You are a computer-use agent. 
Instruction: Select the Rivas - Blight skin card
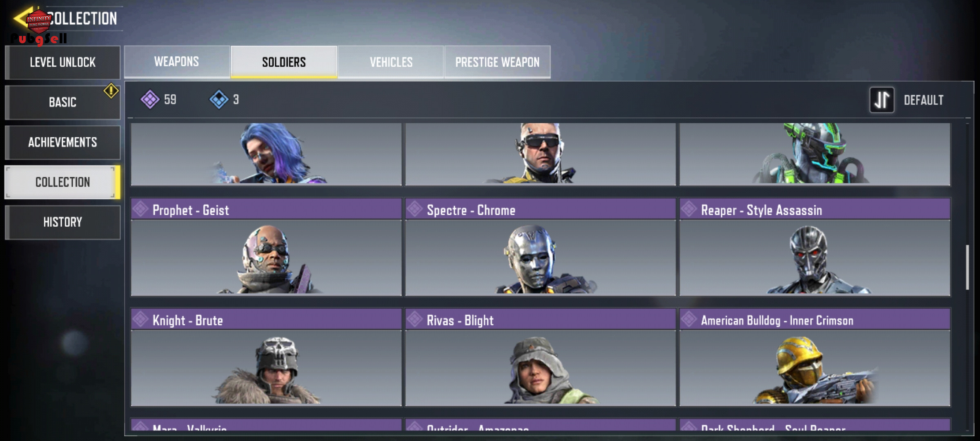tap(540, 357)
